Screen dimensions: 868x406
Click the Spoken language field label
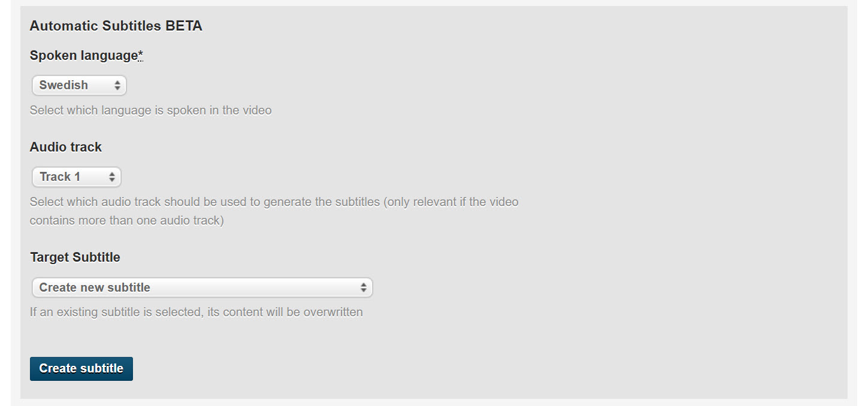[x=83, y=56]
